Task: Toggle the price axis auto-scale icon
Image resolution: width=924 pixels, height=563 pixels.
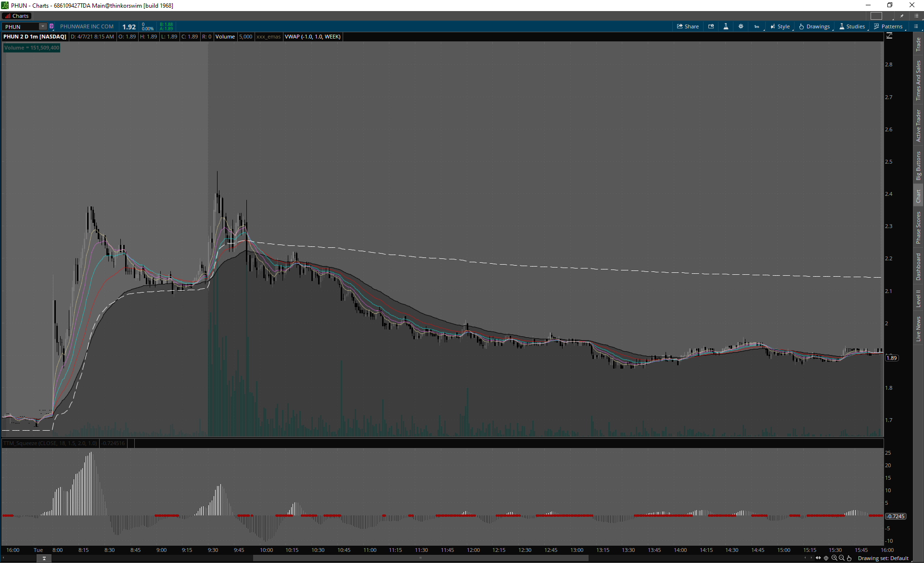Action: pos(889,36)
